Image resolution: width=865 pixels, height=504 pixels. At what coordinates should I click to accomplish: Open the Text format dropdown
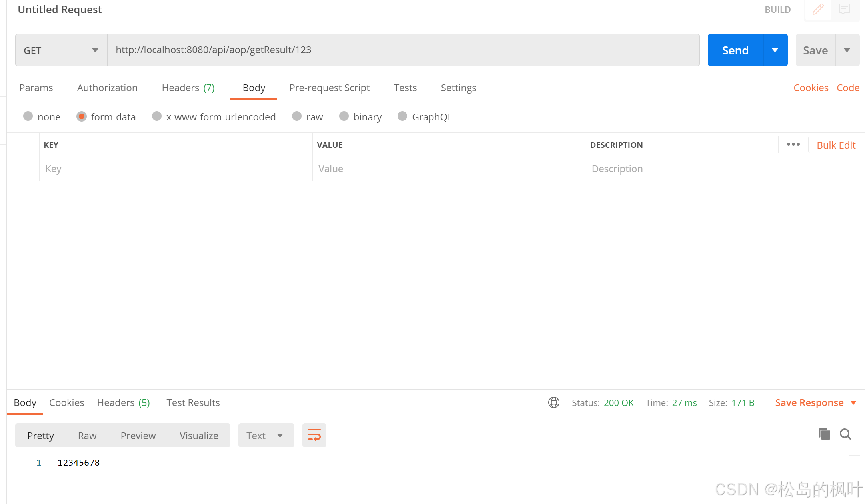click(266, 436)
